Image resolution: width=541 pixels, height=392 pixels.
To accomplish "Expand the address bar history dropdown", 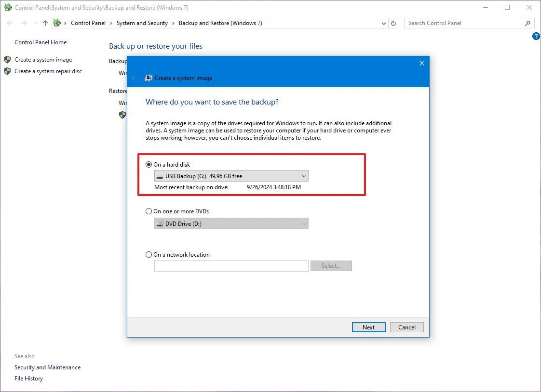I will 383,23.
